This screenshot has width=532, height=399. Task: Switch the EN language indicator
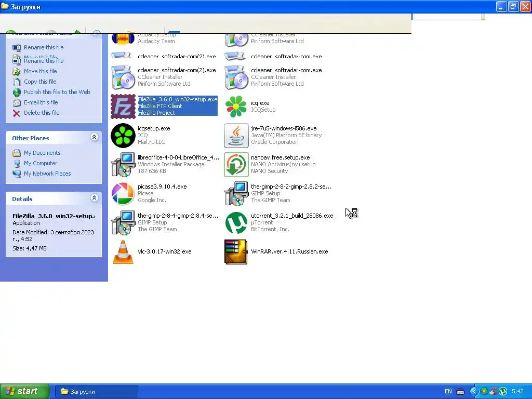448,392
